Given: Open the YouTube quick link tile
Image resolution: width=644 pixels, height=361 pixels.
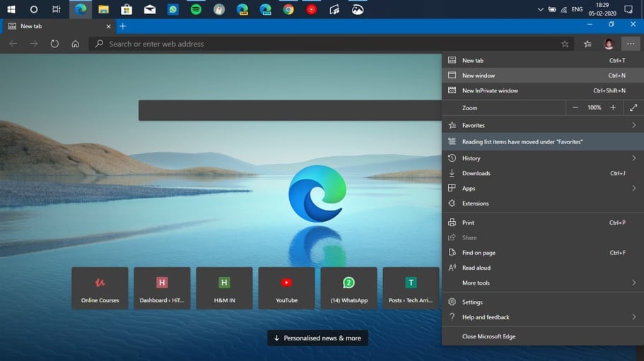Looking at the screenshot, I should [x=286, y=288].
